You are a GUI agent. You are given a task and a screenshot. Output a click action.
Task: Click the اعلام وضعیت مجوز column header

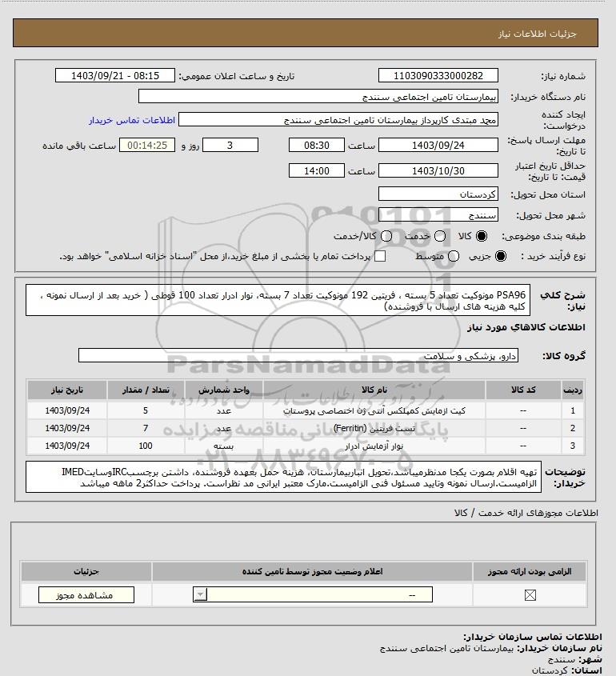[313, 571]
